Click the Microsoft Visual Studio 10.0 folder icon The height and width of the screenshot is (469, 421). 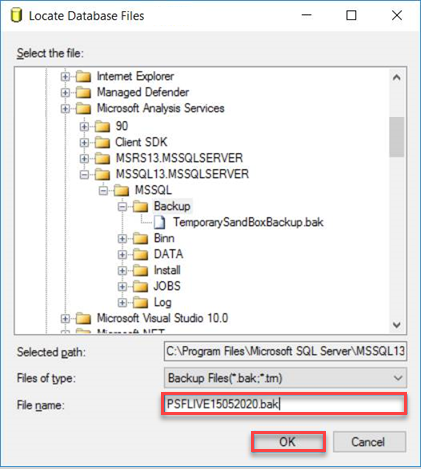point(83,318)
